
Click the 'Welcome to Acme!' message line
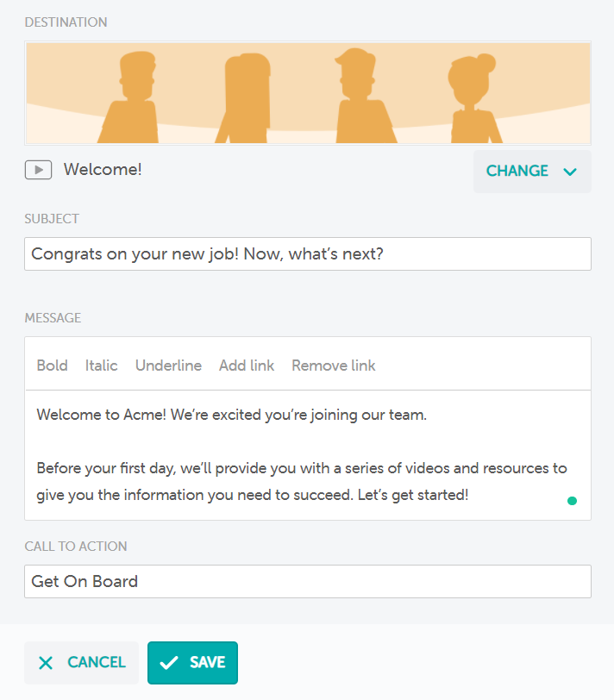tap(231, 415)
